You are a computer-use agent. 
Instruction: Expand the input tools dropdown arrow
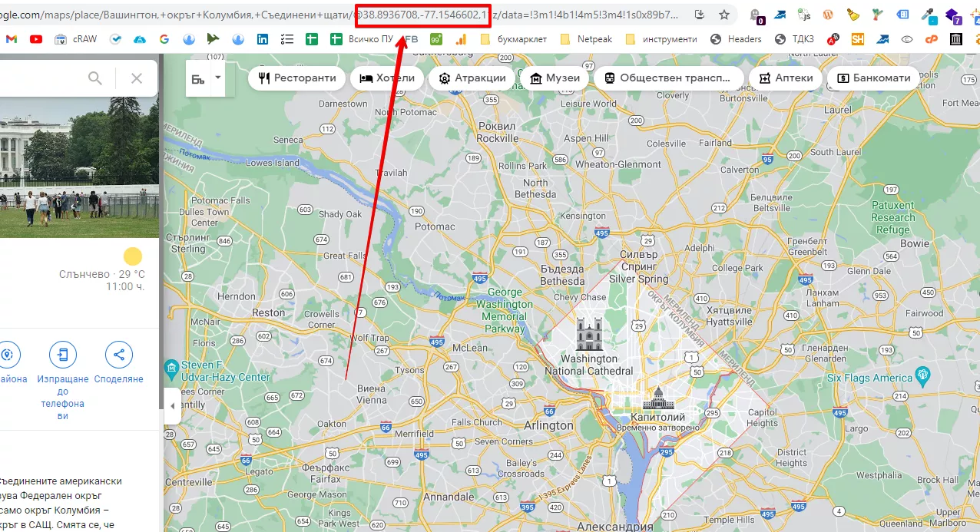[x=217, y=78]
